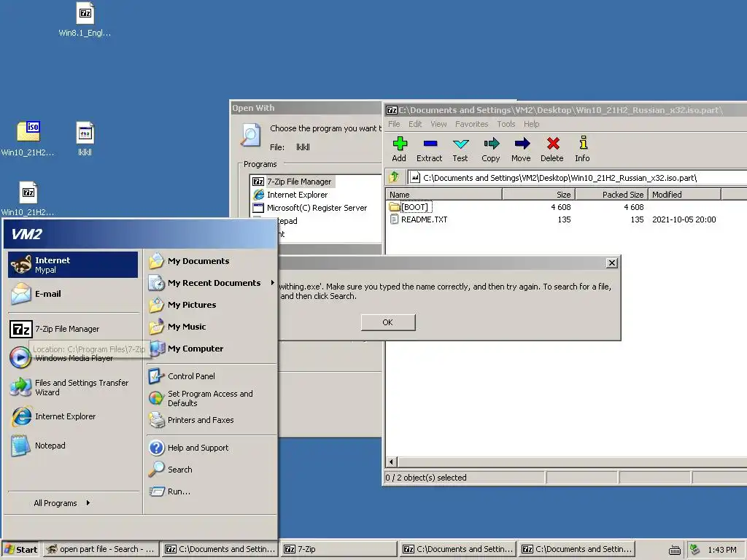Close the error message dialog
Screen dimensions: 747x560
pyautogui.click(x=612, y=262)
